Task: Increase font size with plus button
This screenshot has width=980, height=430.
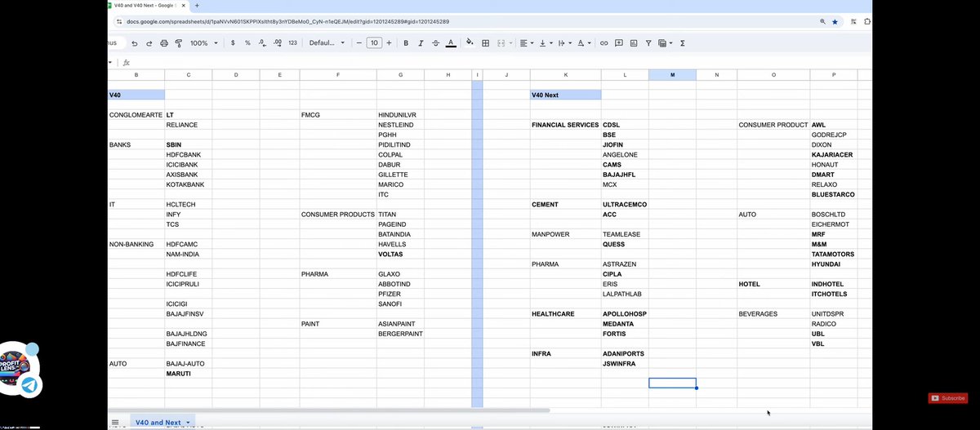Action: point(389,43)
